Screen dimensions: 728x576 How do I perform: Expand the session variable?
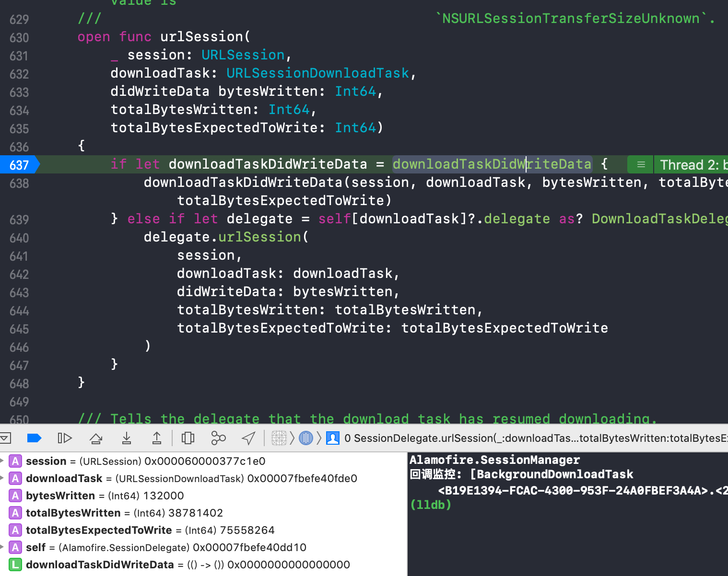(x=2, y=461)
